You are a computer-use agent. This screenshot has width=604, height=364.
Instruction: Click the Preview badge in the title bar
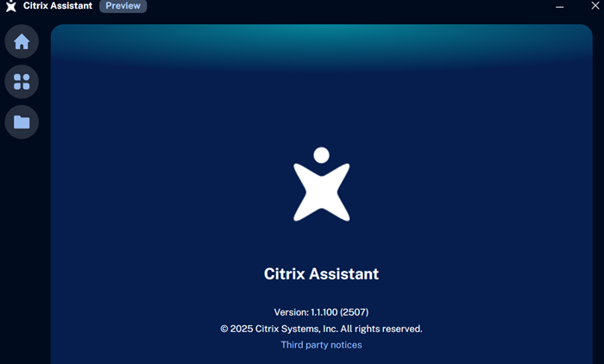[x=123, y=6]
